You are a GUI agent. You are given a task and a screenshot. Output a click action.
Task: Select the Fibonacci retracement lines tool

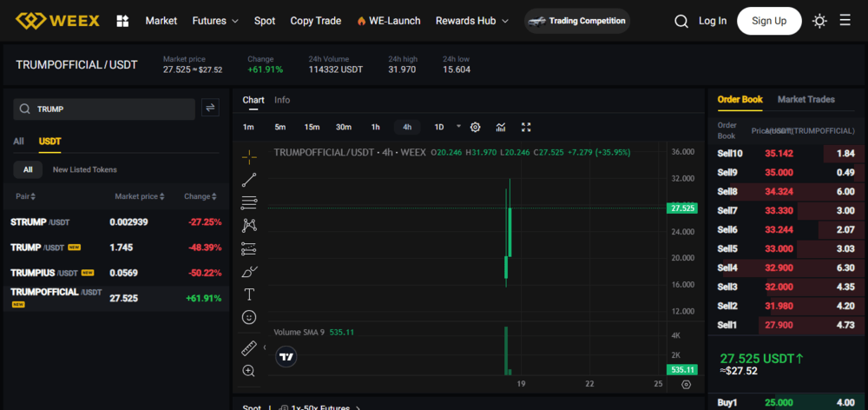pyautogui.click(x=249, y=202)
